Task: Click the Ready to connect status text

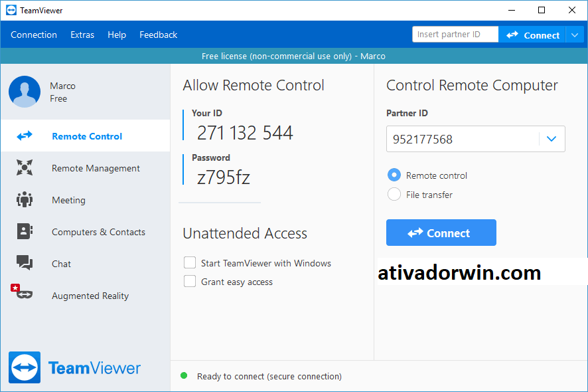Action: click(269, 376)
